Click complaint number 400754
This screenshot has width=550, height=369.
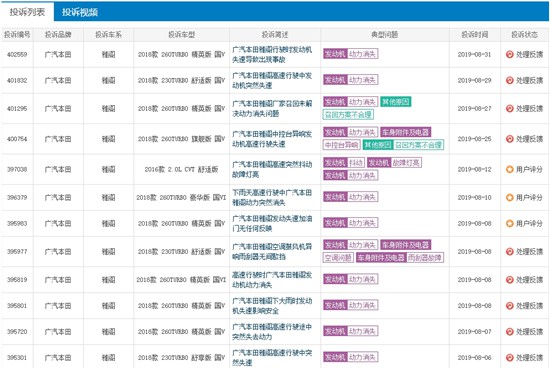(x=17, y=139)
